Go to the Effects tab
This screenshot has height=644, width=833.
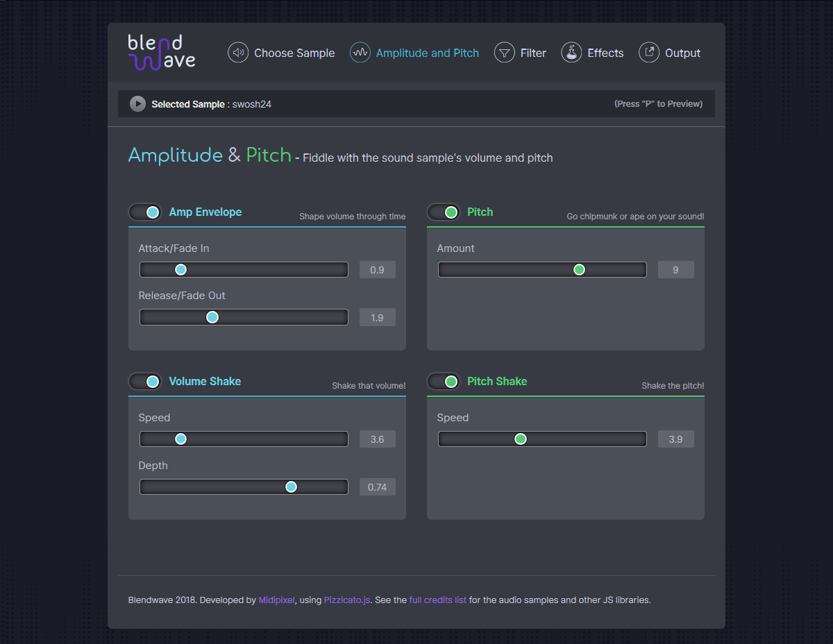click(605, 53)
